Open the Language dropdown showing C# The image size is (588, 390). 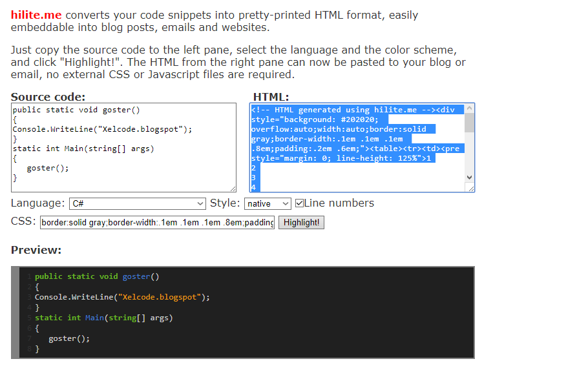click(138, 203)
